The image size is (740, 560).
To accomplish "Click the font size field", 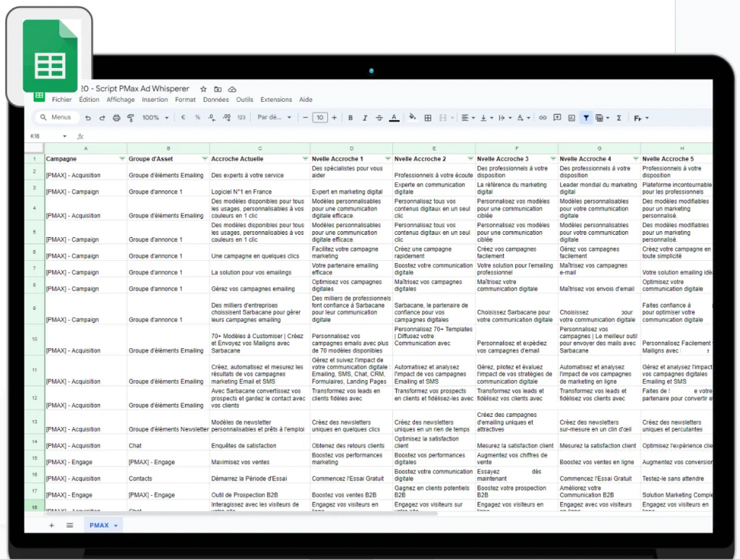I will [x=320, y=118].
